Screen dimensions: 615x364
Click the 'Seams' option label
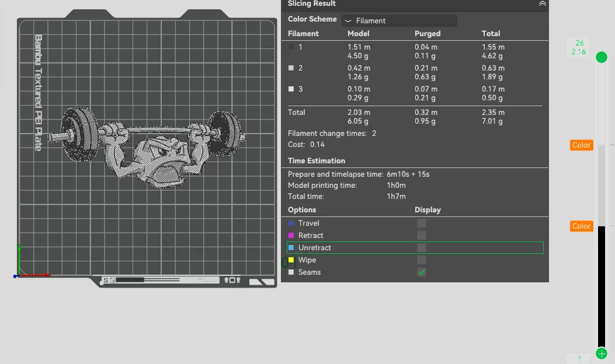pos(310,272)
